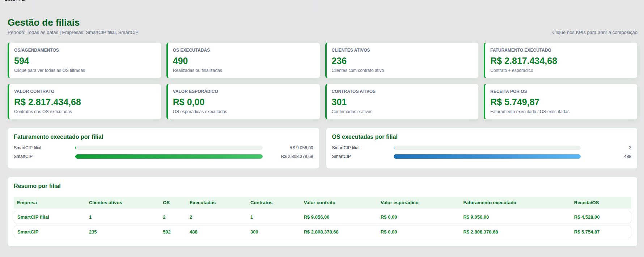Open the Receita por OS KPI card
Screen dimensions: 644x257
pos(560,102)
